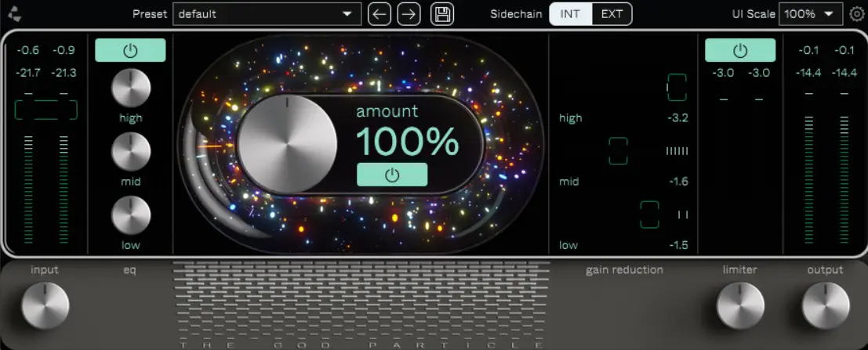Click the high EQ knob
Viewport: 868px width, 350px height.
(131, 88)
